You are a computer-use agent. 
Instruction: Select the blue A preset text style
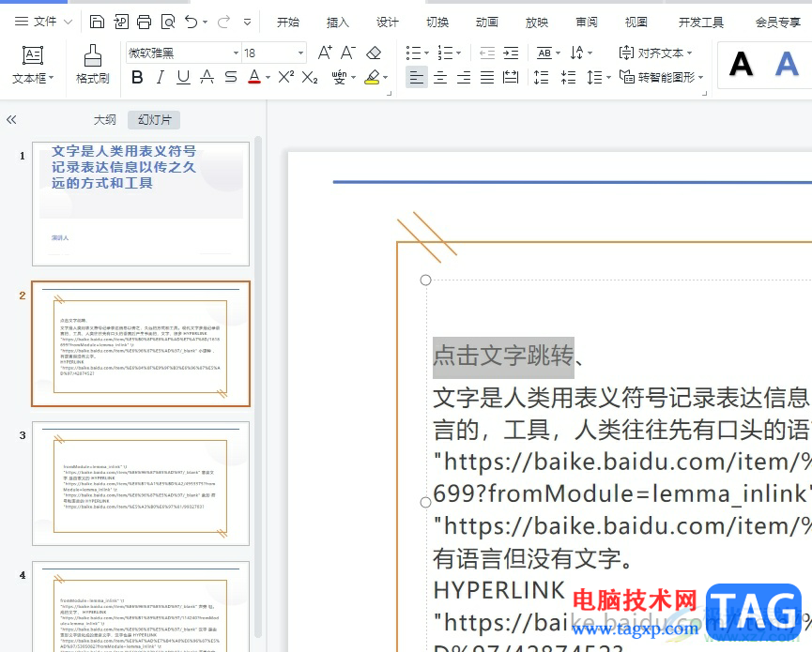click(x=787, y=64)
